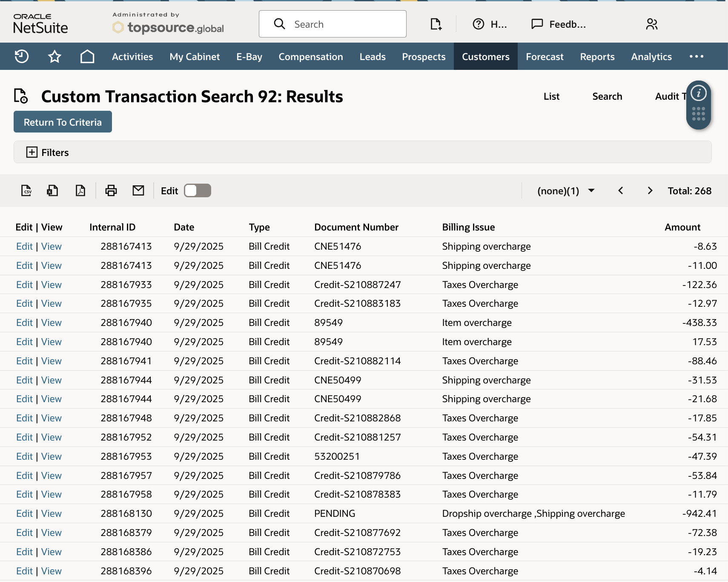Sort by Internal ID column header

112,227
